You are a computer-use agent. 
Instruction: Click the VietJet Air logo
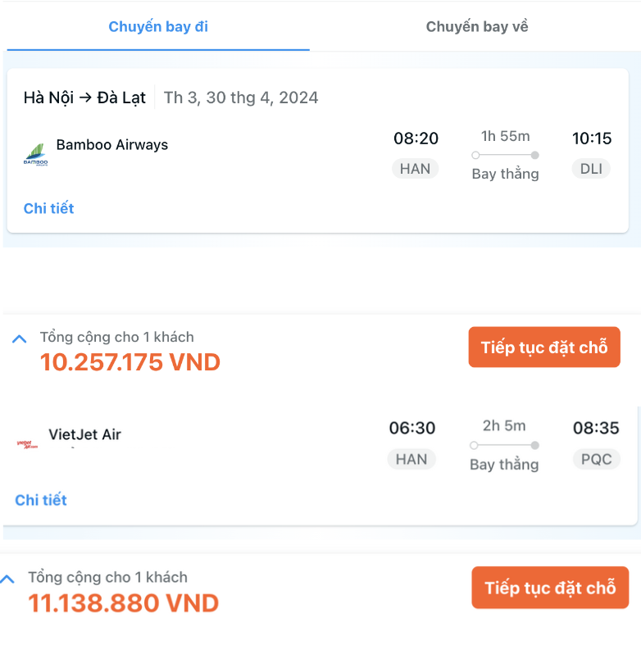[x=27, y=443]
